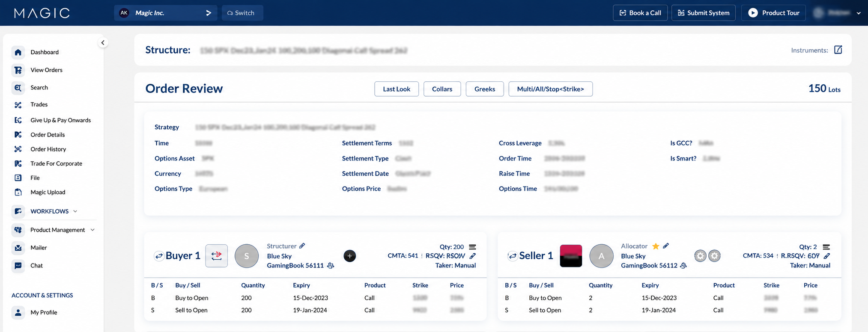The width and height of the screenshot is (868, 332).
Task: Edit the Seller 1 R.RSQV value pencil
Action: (827, 256)
